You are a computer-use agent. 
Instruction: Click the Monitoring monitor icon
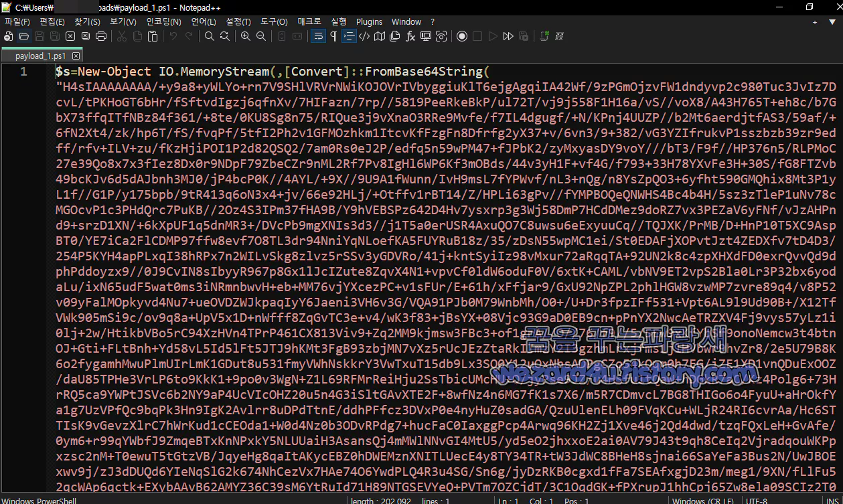[x=426, y=36]
